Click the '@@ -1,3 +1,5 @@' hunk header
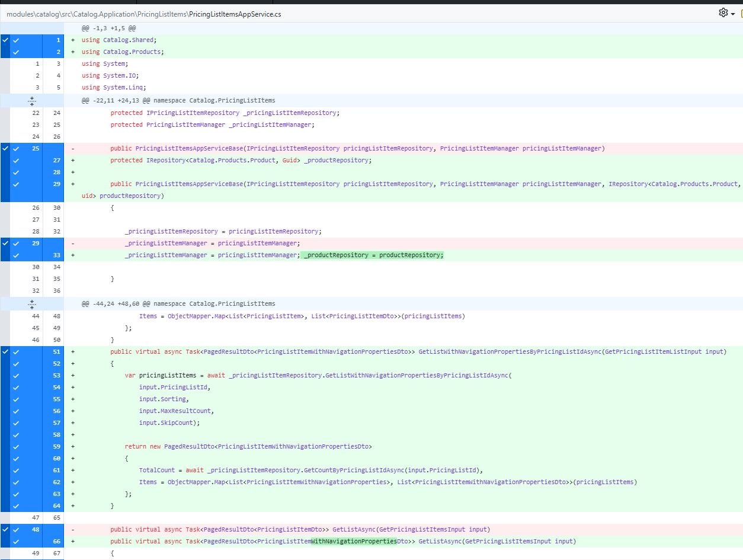Image resolution: width=743 pixels, height=560 pixels. coord(109,28)
